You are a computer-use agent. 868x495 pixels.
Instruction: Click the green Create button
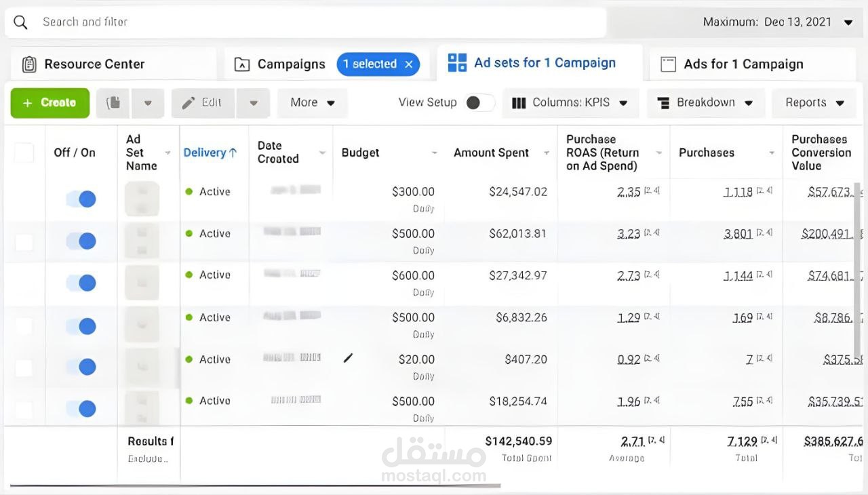point(50,103)
